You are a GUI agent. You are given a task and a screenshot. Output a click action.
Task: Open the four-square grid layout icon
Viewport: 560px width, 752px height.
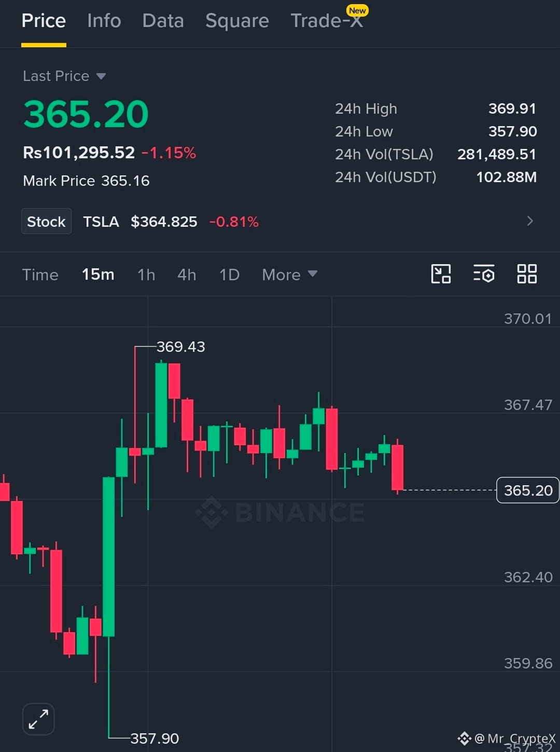click(x=527, y=274)
